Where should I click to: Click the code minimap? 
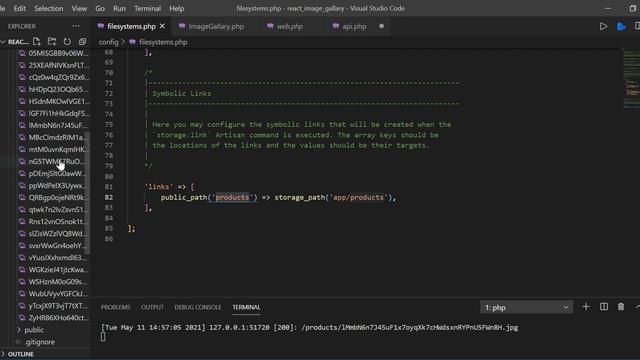click(x=631, y=78)
